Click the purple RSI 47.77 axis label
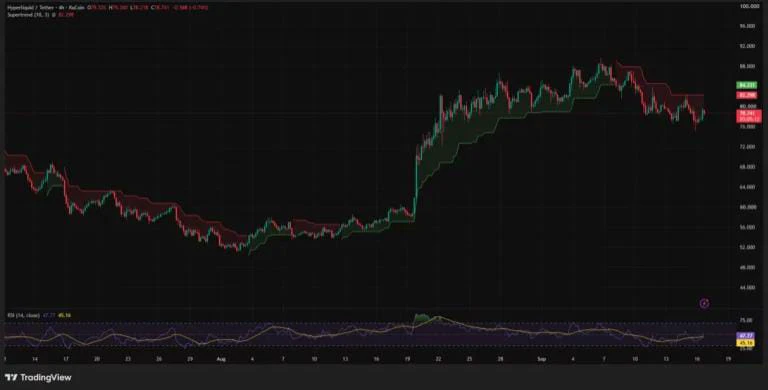This screenshot has height=390, width=768. (x=746, y=336)
